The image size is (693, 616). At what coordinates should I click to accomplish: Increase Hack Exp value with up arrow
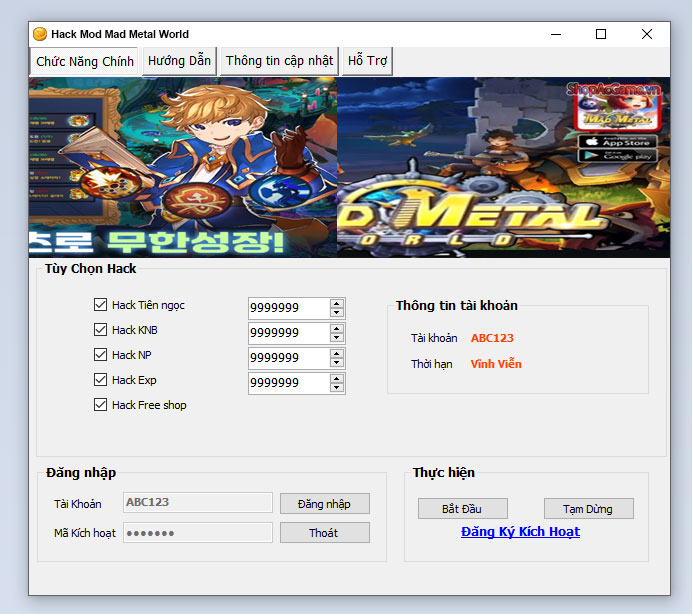tap(337, 379)
